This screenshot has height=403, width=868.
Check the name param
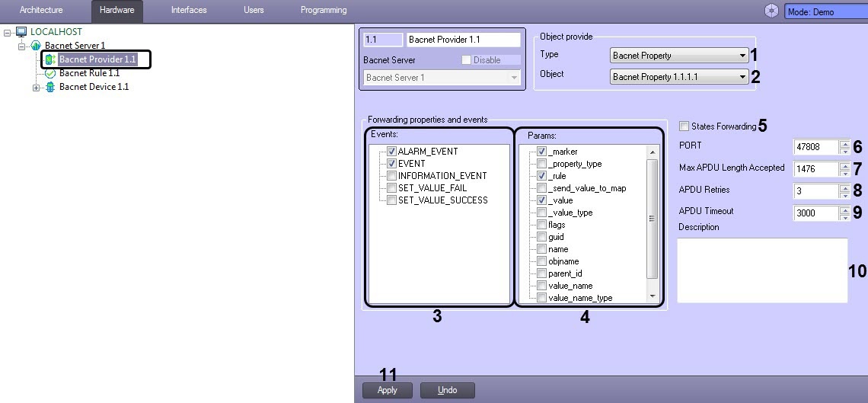(541, 249)
